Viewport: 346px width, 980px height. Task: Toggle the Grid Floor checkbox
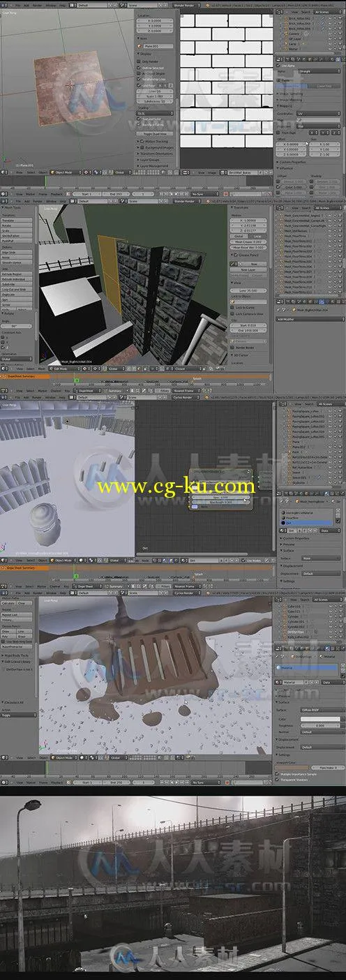pos(139,85)
